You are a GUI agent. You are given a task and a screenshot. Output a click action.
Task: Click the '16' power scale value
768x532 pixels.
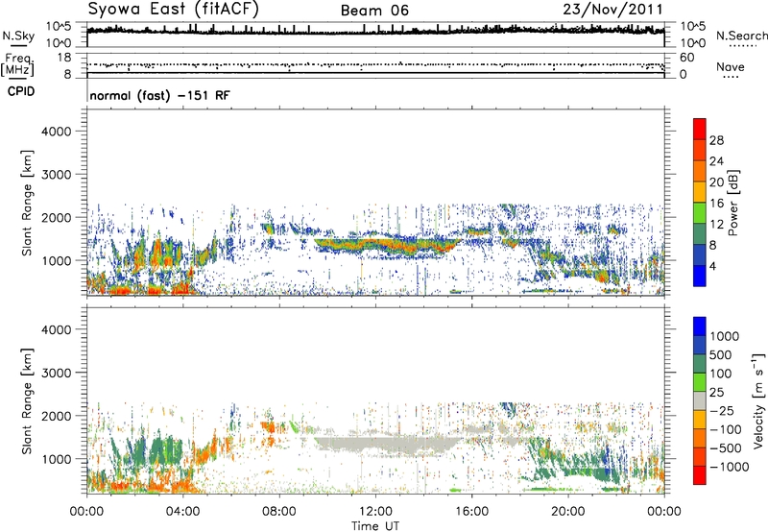[x=716, y=204]
